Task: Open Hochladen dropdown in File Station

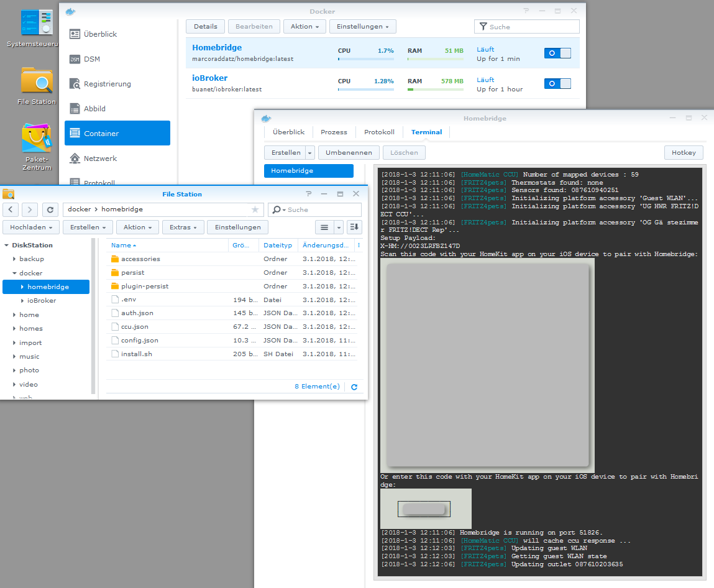Action: coord(31,227)
